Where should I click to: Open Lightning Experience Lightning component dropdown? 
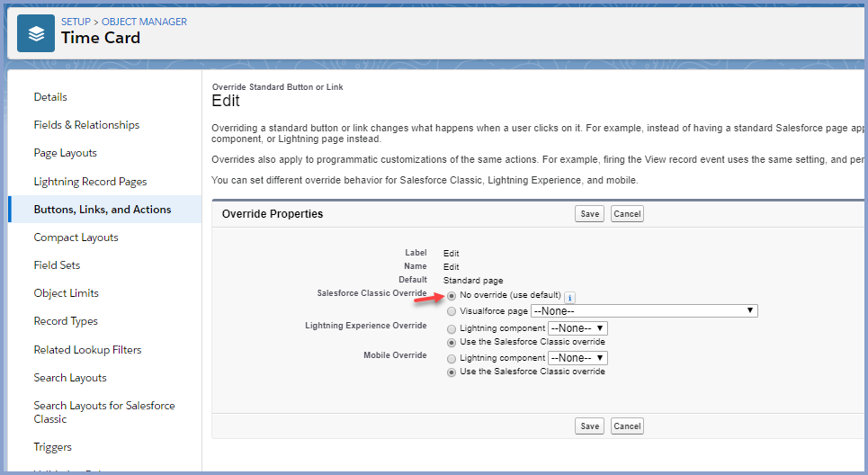tap(578, 328)
